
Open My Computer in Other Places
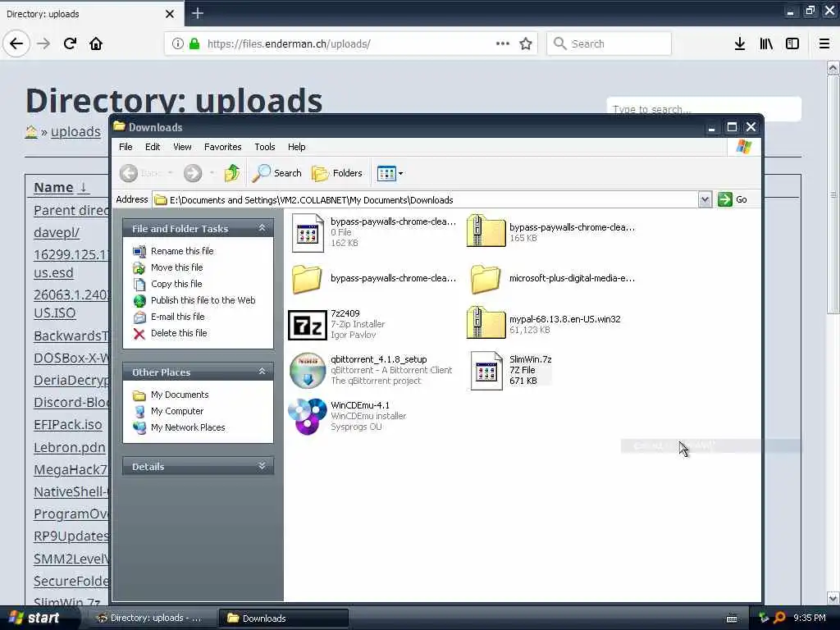coord(177,411)
